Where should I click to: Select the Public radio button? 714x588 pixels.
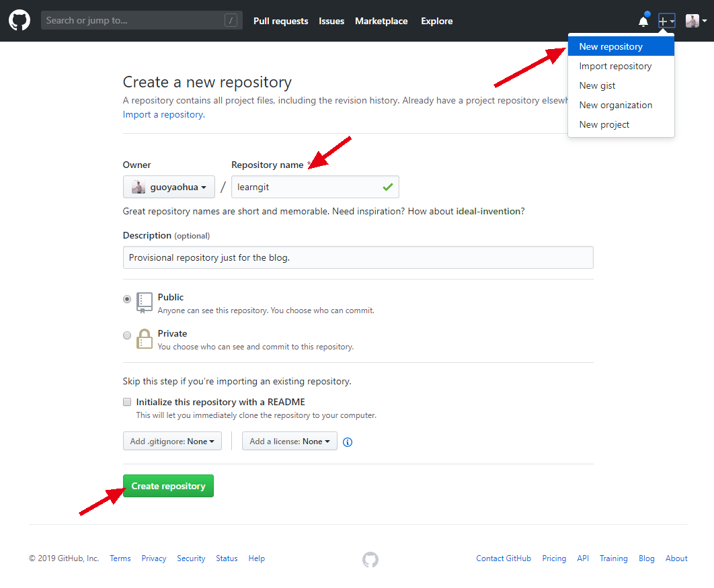tap(127, 300)
